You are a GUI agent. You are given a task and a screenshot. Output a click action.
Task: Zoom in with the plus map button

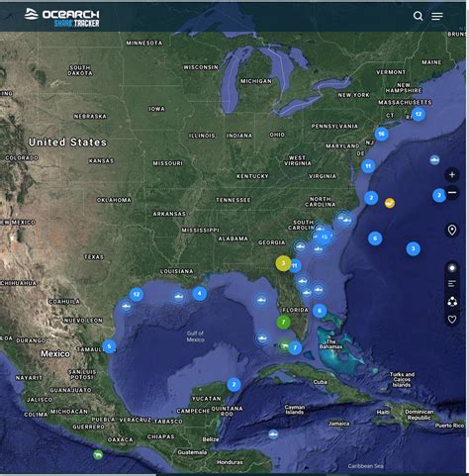[452, 174]
